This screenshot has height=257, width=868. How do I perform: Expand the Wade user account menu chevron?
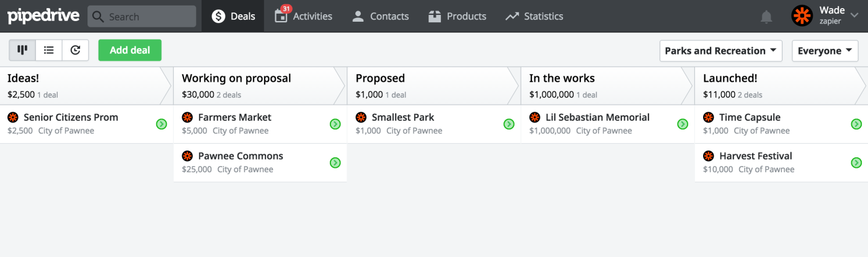854,16
